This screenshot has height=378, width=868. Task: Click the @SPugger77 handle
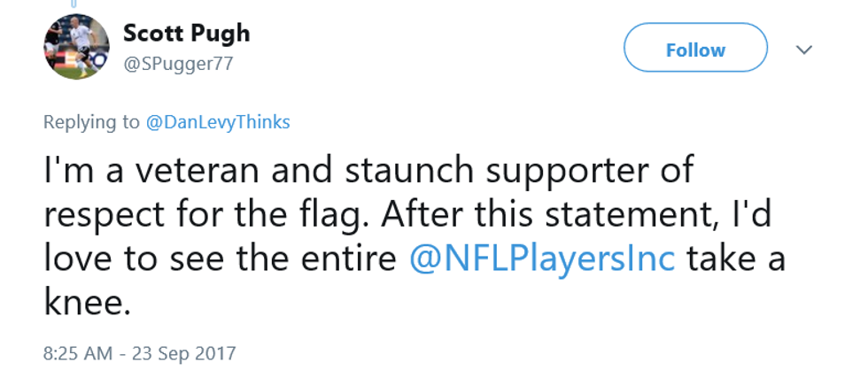(177, 64)
